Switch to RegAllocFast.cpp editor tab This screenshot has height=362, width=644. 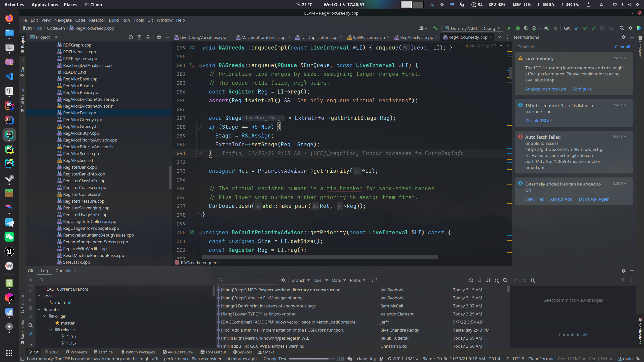[x=416, y=37]
